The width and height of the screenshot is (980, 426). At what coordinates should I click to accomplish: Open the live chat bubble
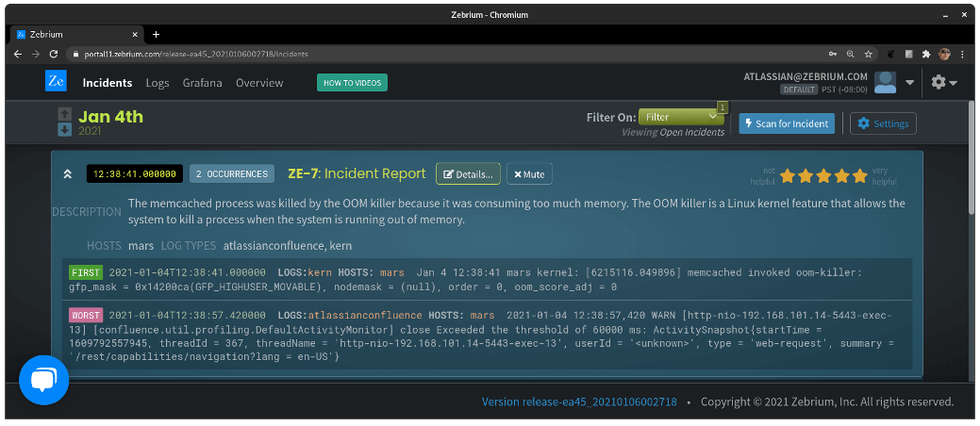coord(43,380)
